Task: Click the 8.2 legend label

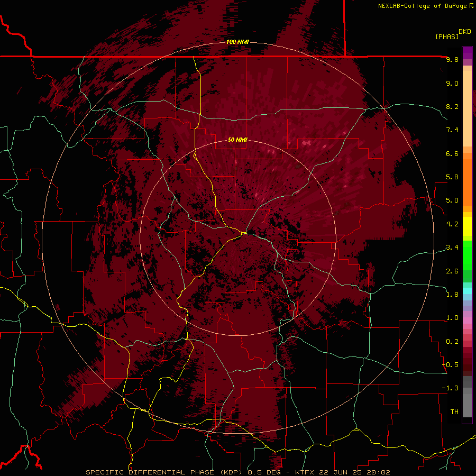Action: 452,106
